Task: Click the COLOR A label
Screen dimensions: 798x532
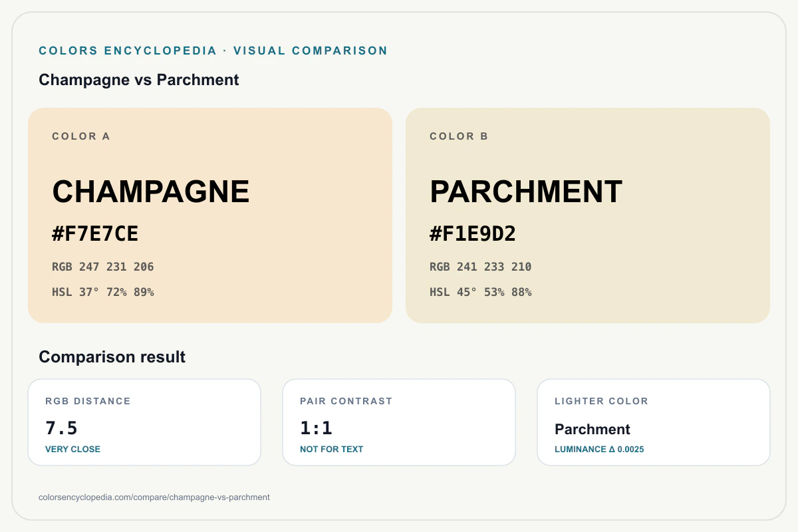Action: (x=81, y=136)
